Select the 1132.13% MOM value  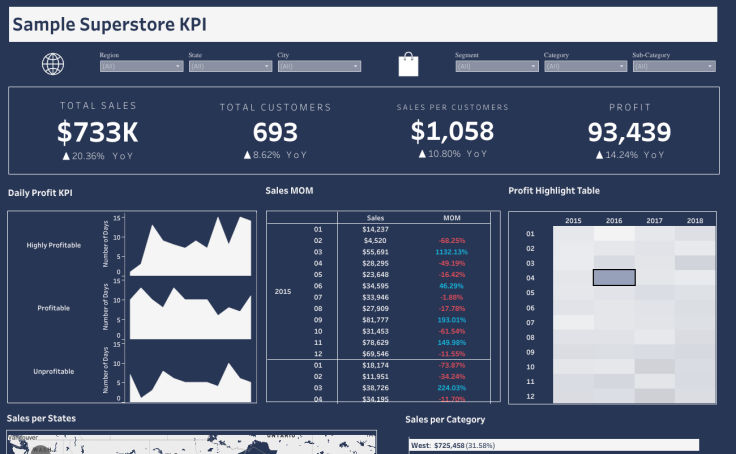pyautogui.click(x=452, y=252)
